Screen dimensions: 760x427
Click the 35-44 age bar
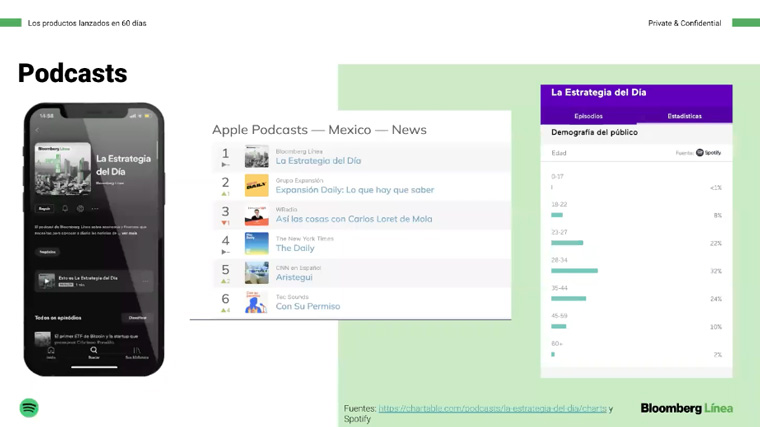(569, 299)
